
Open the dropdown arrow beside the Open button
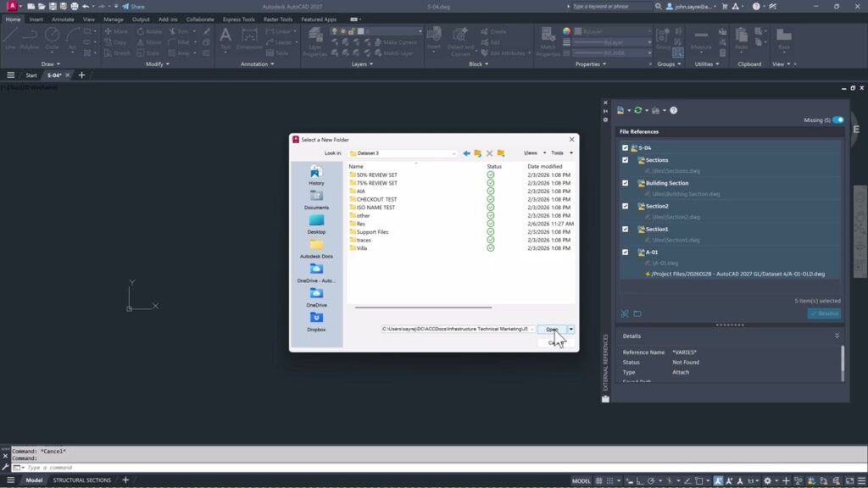(570, 330)
